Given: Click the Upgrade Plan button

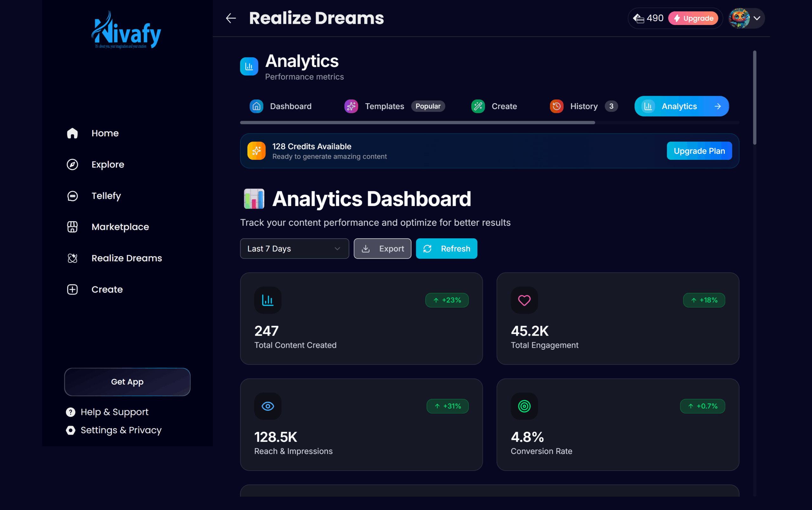Looking at the screenshot, I should coord(699,151).
